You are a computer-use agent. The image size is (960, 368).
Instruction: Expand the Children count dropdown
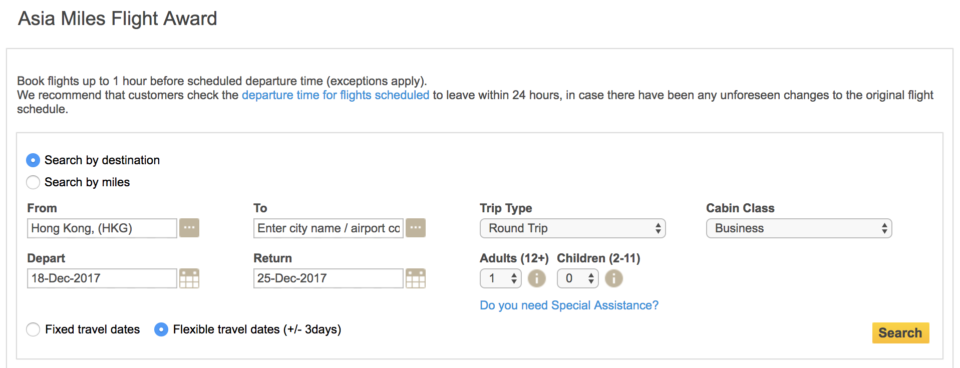(x=578, y=279)
